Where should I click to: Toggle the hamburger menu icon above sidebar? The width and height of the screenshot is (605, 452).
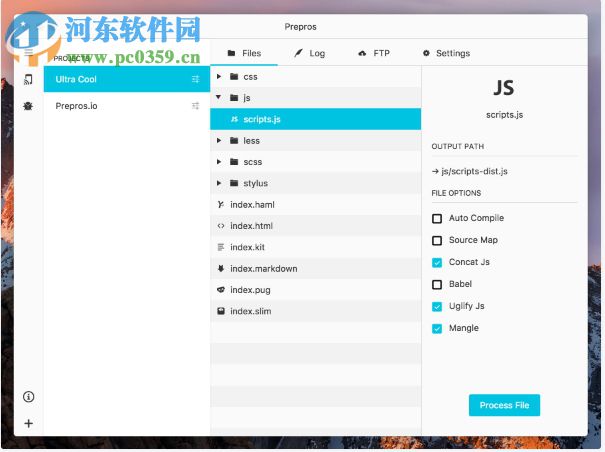(29, 52)
